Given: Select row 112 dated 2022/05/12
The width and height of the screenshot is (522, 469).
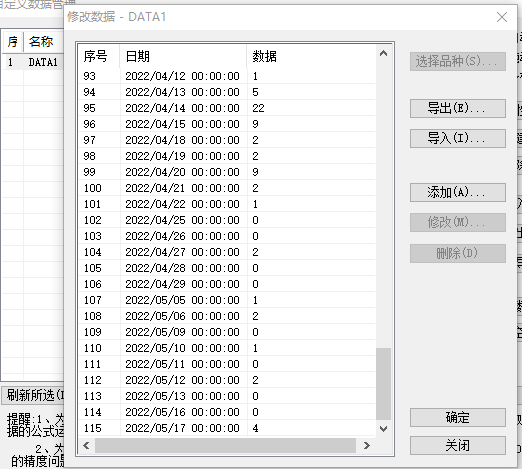Looking at the screenshot, I should pos(227,380).
